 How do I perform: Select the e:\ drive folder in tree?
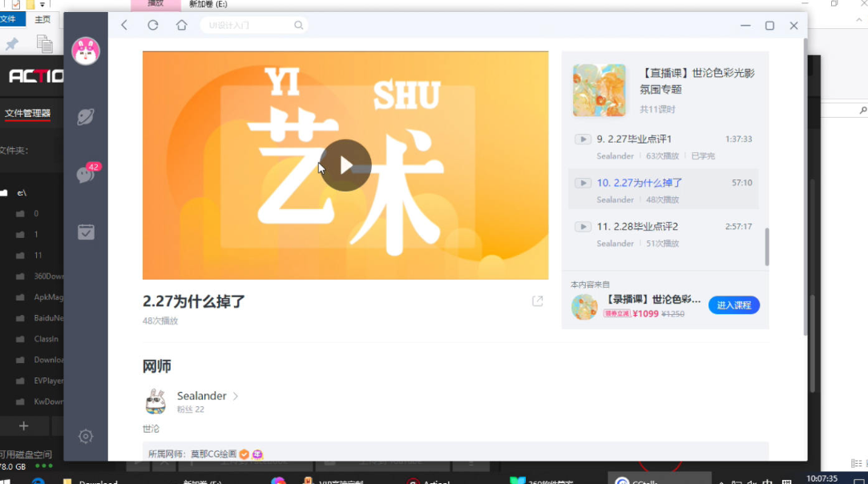(x=22, y=192)
